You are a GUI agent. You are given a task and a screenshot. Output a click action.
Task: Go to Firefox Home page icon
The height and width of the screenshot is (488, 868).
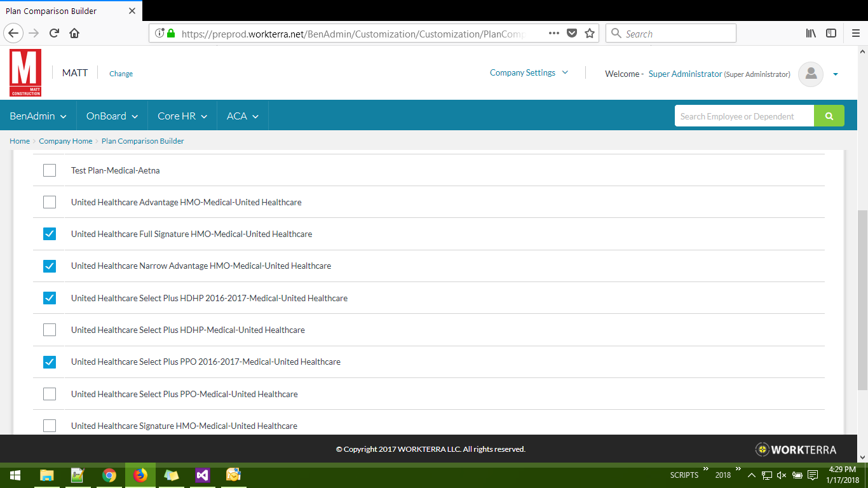click(74, 33)
